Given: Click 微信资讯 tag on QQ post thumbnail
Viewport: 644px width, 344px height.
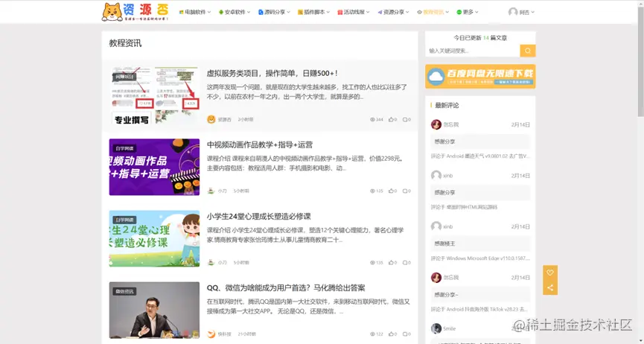Looking at the screenshot, I should pos(124,291).
